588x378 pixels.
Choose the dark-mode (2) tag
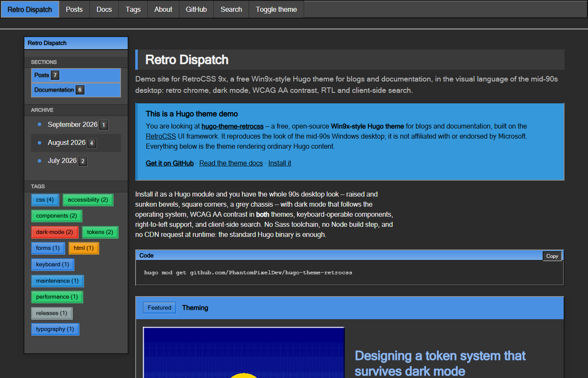tap(55, 232)
